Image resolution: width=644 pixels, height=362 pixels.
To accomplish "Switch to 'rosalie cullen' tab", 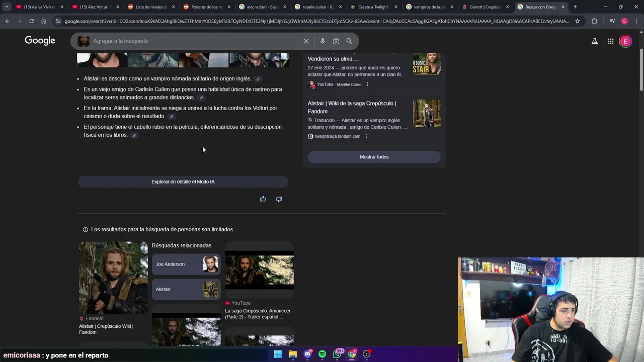I will point(318,7).
